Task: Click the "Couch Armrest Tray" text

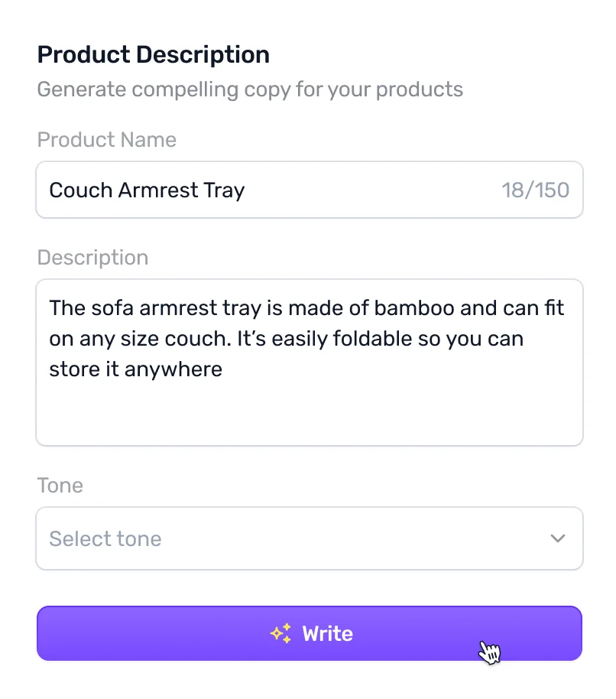Action: (147, 190)
